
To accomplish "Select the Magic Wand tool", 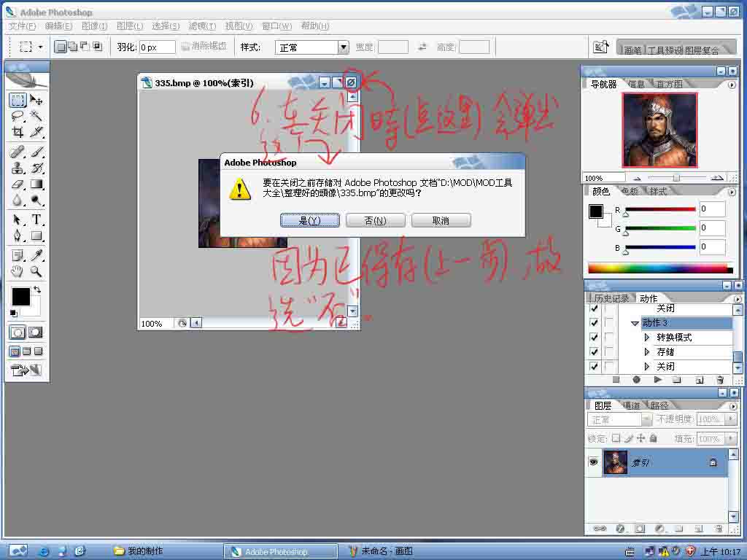I will pyautogui.click(x=36, y=117).
